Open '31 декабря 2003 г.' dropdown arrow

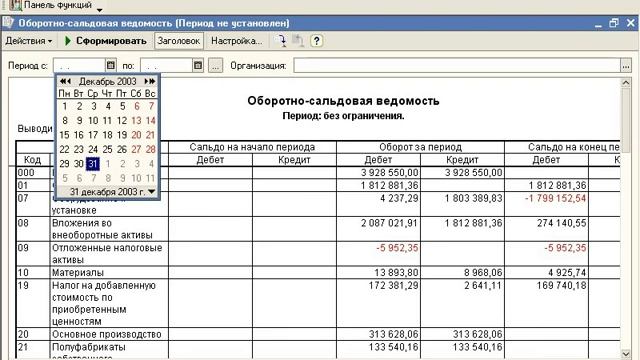coord(151,191)
